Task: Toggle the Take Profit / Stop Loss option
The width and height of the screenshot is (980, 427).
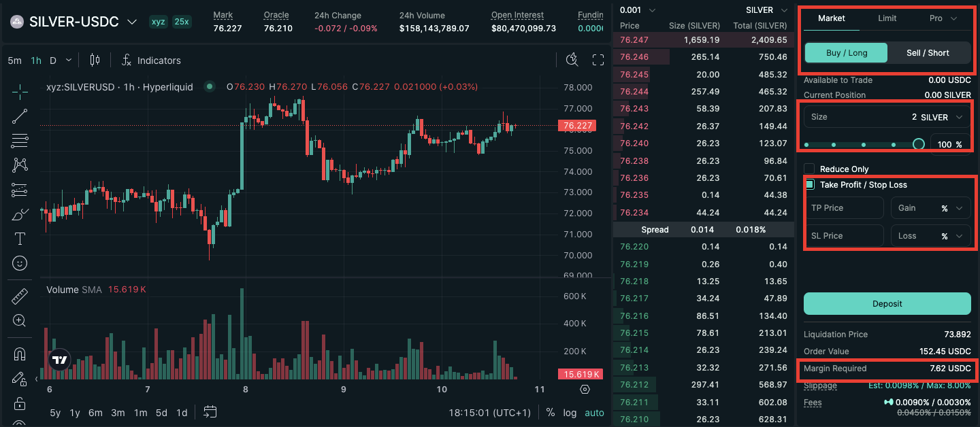Action: click(x=809, y=184)
